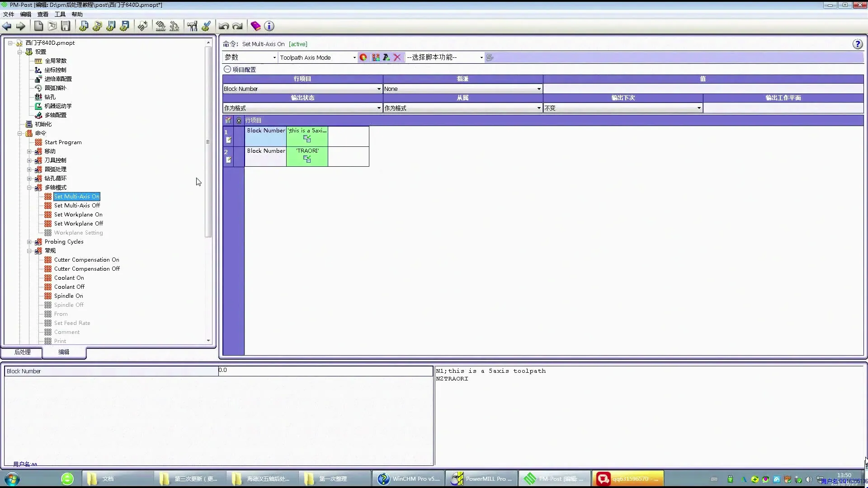Viewport: 868px width, 488px height.
Task: Toggle row 1 edit checkbox icon
Action: pos(229,140)
